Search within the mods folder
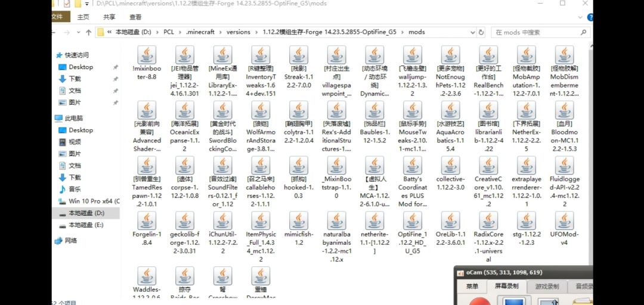Viewport: 644px width, 305px height. tap(540, 32)
